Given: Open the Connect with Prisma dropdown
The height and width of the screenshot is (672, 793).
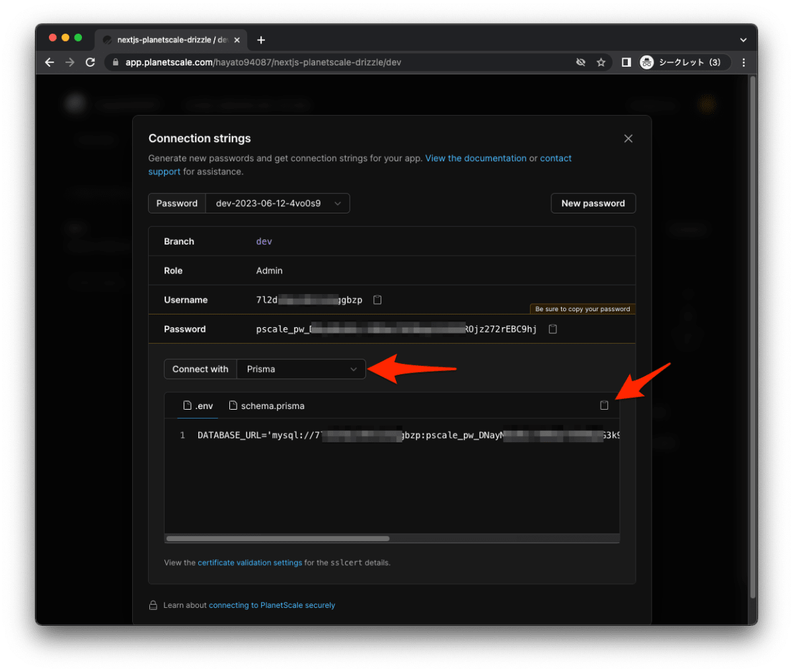Looking at the screenshot, I should tap(301, 369).
